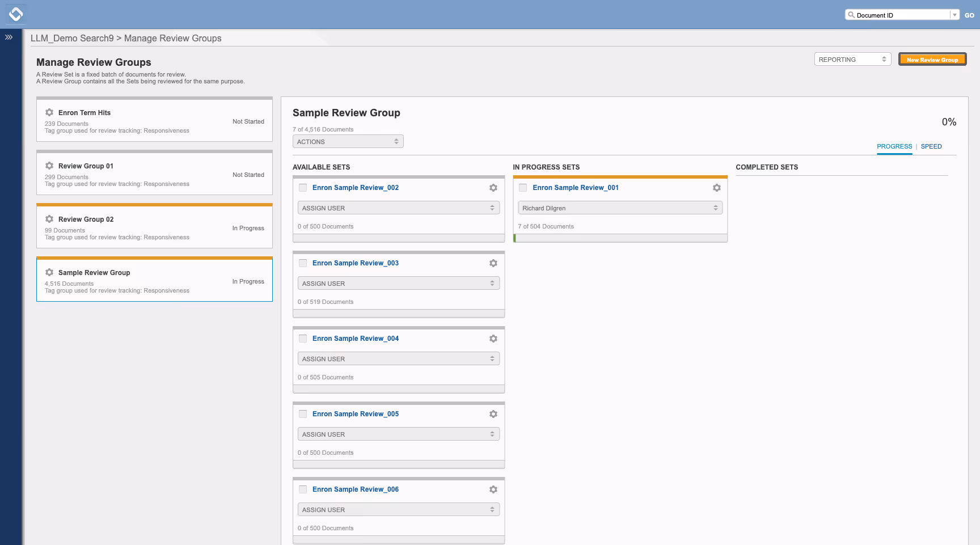
Task: Click 'Not Started' status of Enron Term Hits
Action: [x=248, y=121]
